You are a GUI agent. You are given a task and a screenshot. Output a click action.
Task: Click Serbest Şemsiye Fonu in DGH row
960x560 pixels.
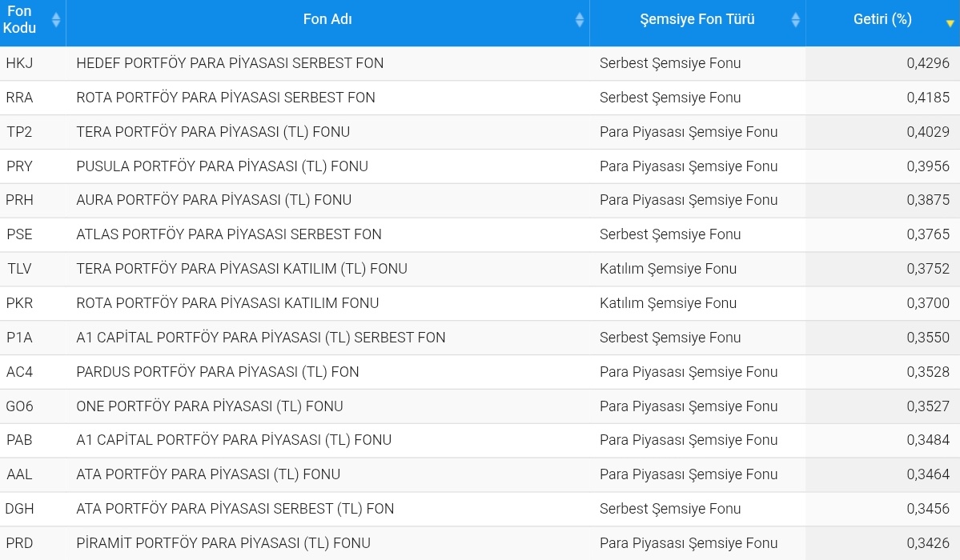670,509
